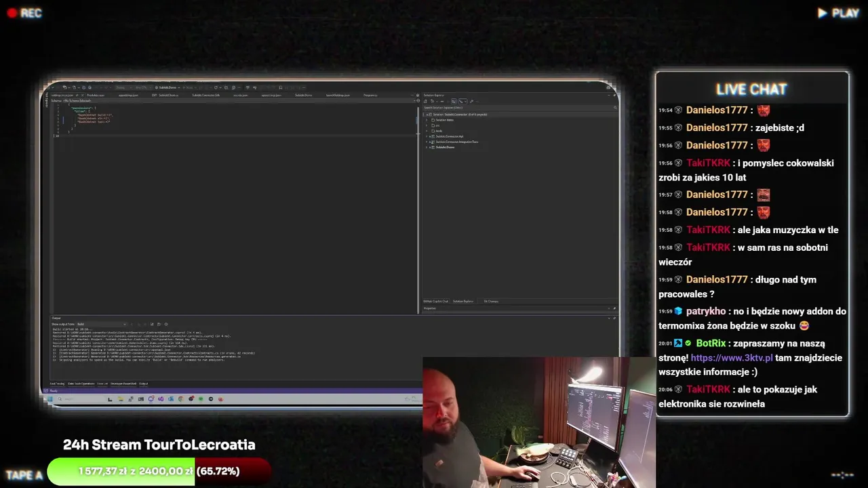Open the pending changes filter in Solution Explorer
The image size is (868, 488).
(433, 102)
